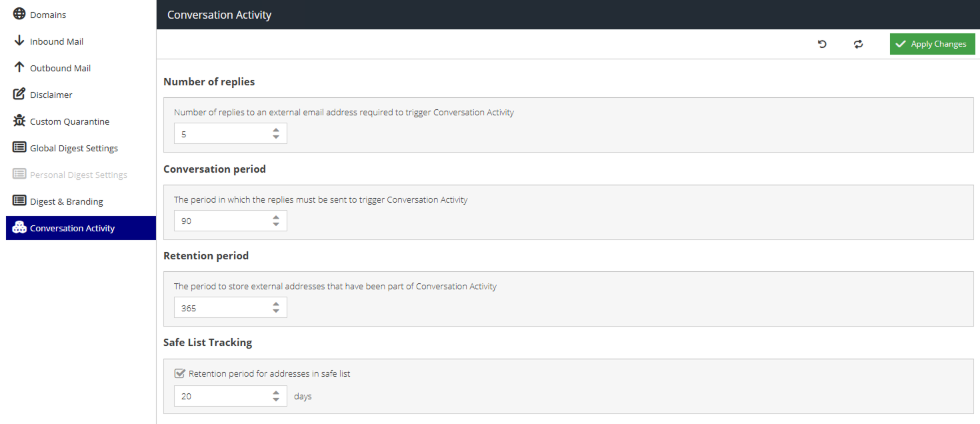Increase the number of replies value
The image size is (980, 424).
276,130
